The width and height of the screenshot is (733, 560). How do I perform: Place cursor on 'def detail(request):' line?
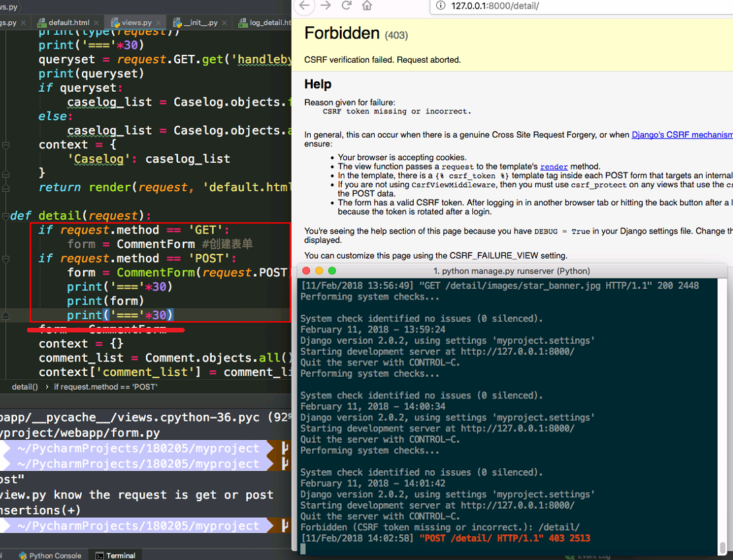click(80, 216)
